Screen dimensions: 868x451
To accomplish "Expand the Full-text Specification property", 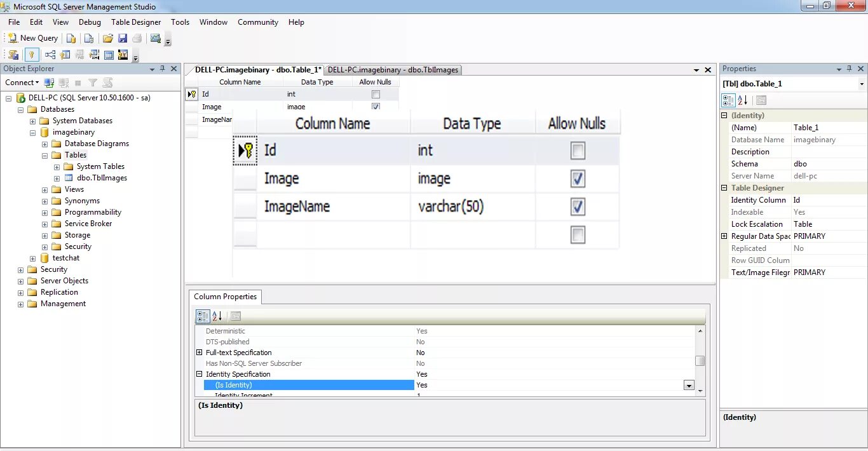I will (199, 353).
